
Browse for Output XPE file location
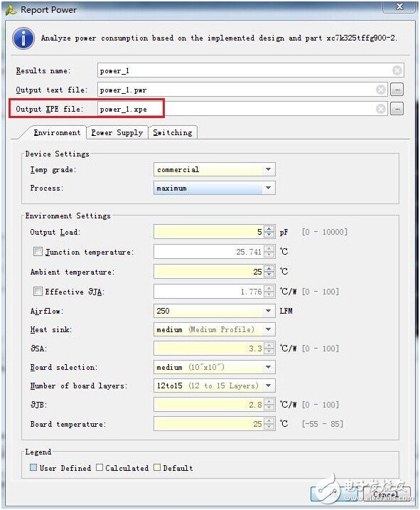click(397, 109)
